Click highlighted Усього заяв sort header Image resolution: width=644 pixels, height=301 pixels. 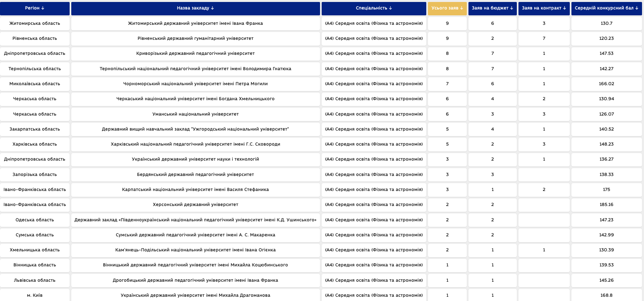tap(447, 8)
